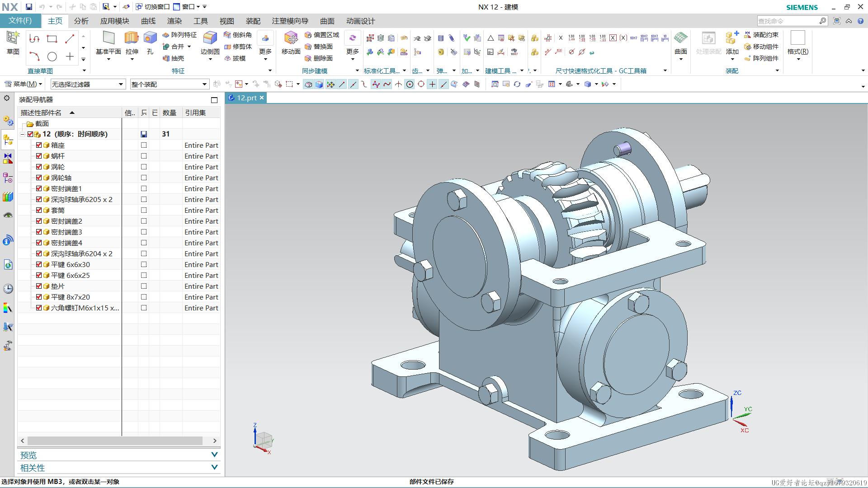The width and height of the screenshot is (868, 488).
Task: Click the 更多 button in 特征 group
Action: (265, 45)
